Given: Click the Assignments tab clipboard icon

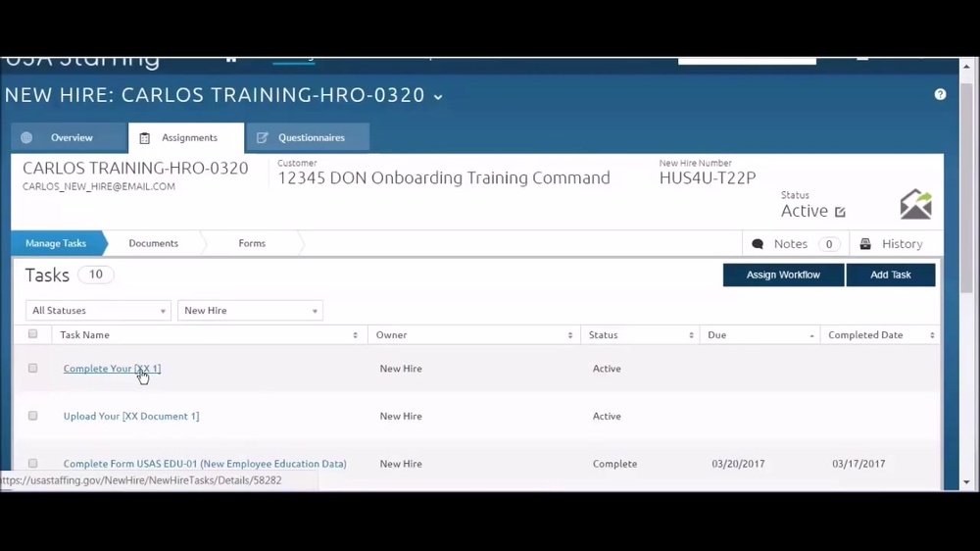Looking at the screenshot, I should click(x=144, y=138).
